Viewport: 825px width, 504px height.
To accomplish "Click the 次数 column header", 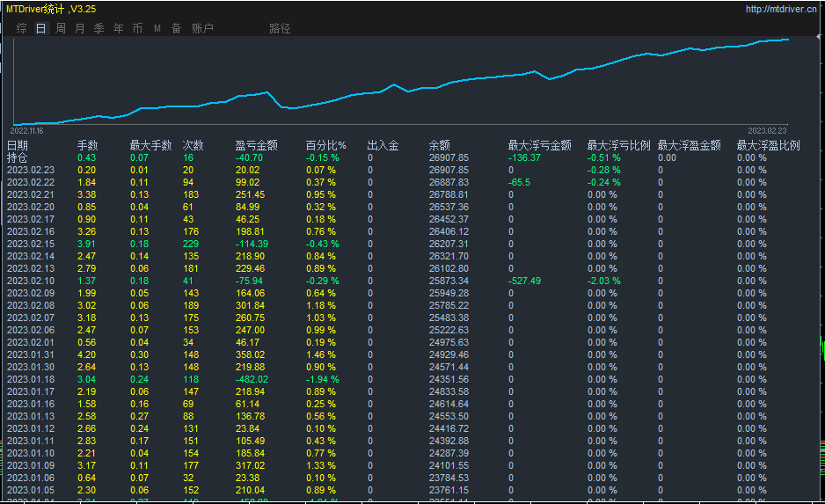I will [x=193, y=146].
